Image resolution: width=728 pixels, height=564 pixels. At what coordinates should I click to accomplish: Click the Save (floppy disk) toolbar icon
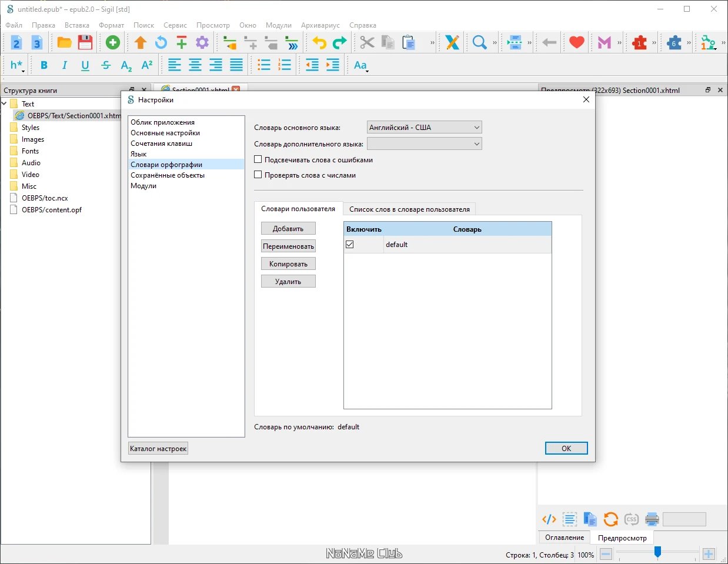85,42
